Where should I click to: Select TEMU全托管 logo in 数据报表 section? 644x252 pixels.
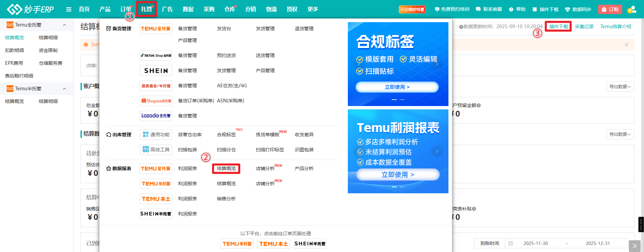click(x=156, y=168)
